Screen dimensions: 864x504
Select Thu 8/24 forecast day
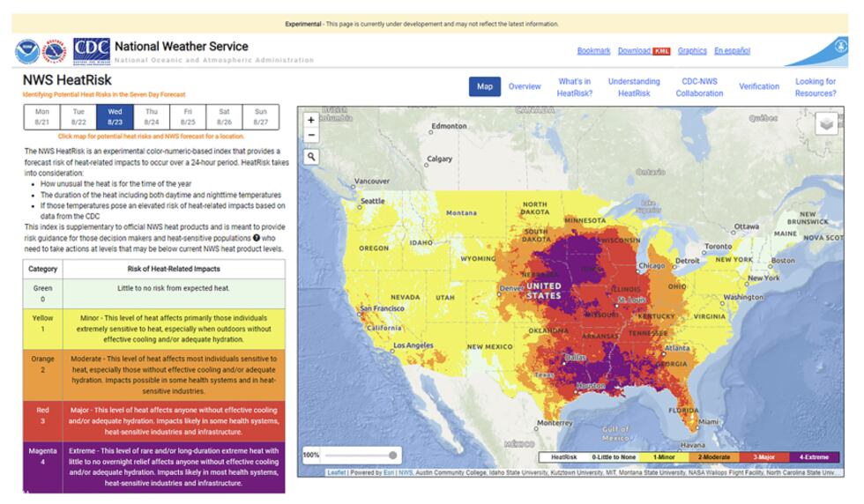click(151, 117)
